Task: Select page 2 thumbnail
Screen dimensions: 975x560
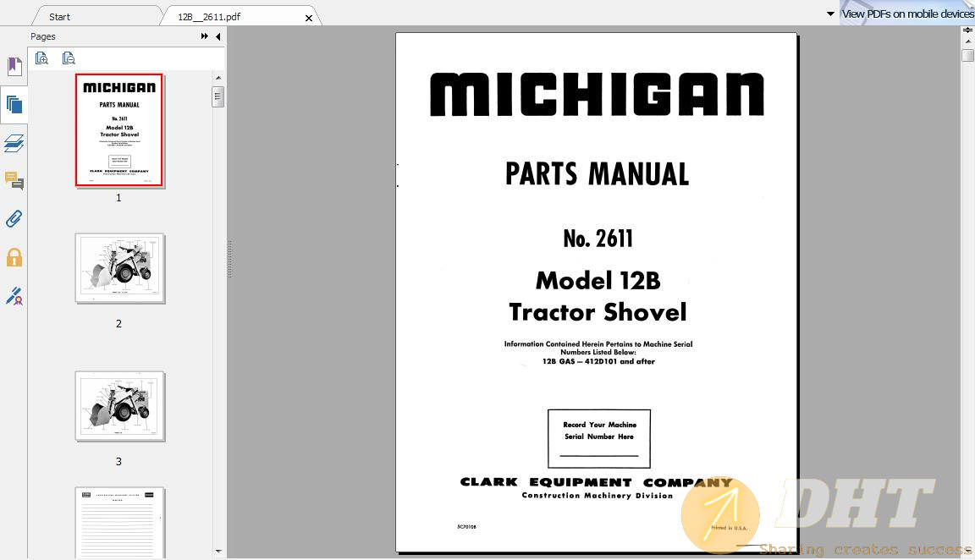Action: pyautogui.click(x=119, y=268)
